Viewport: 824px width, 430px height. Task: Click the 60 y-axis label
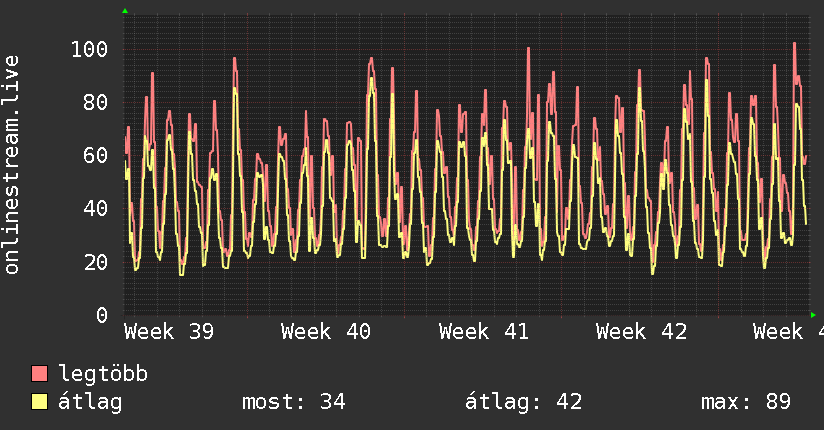tap(96, 156)
